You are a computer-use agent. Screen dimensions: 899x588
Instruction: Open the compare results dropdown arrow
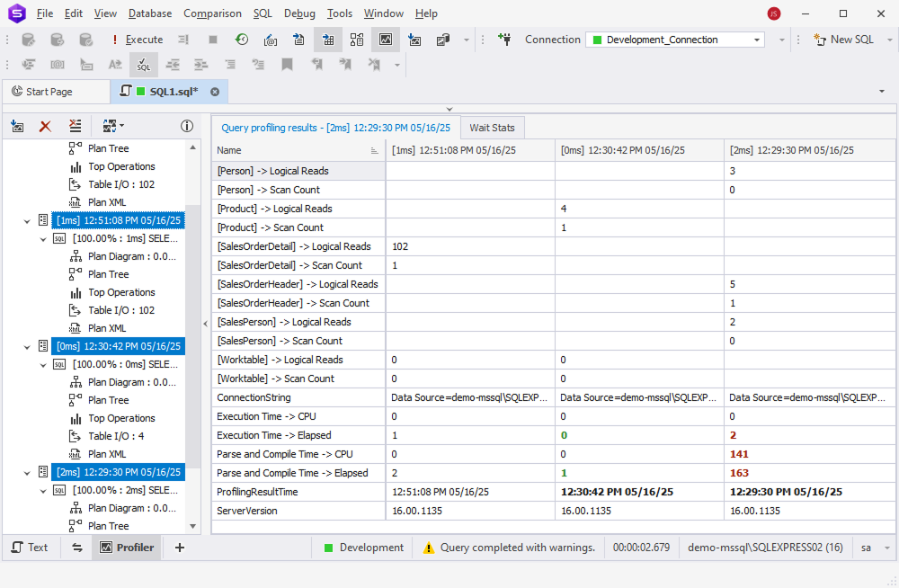point(121,126)
